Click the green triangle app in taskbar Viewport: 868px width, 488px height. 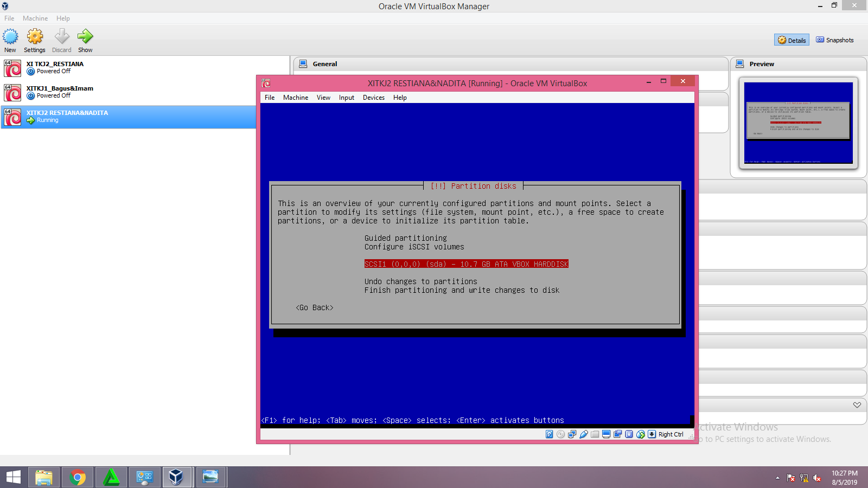coord(111,477)
